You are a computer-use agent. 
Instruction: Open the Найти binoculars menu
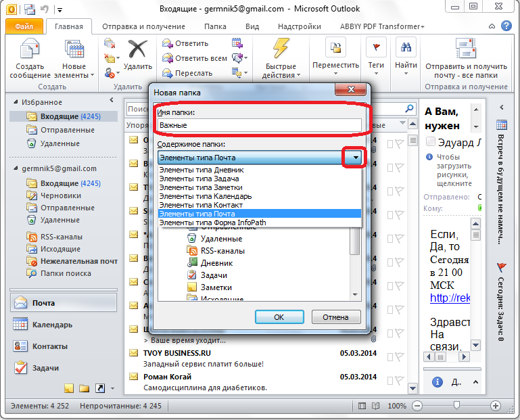pyautogui.click(x=406, y=56)
